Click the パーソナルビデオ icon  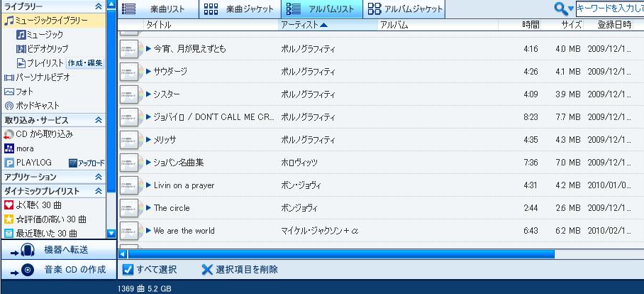tap(9, 77)
